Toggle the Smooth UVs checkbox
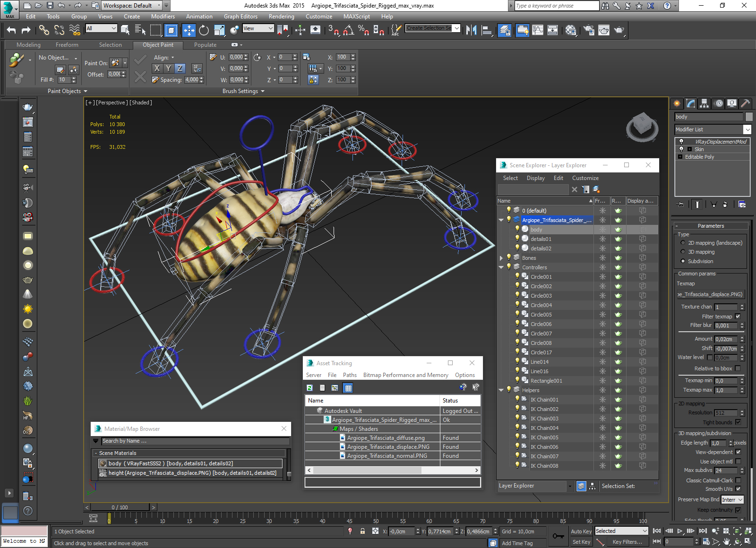756x548 pixels. (x=738, y=489)
